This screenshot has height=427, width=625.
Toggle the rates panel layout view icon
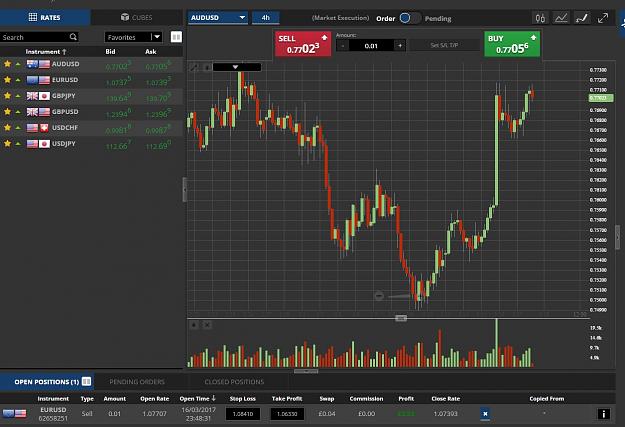click(x=176, y=37)
